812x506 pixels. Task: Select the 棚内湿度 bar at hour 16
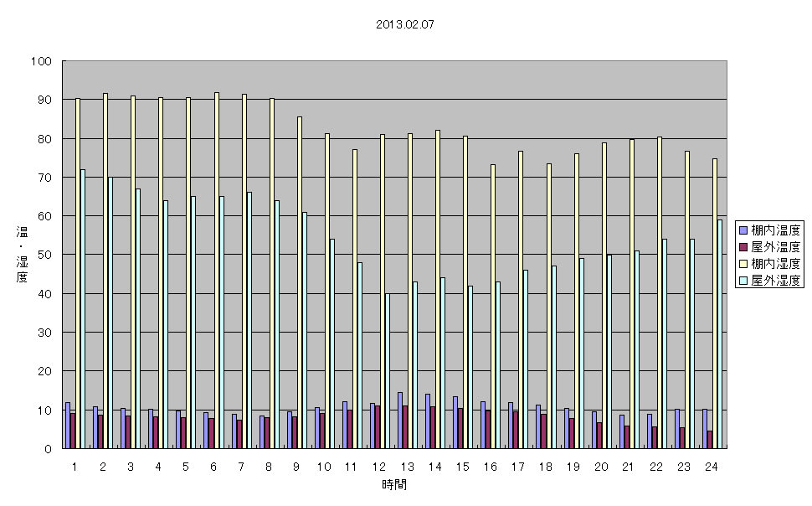coord(493,307)
